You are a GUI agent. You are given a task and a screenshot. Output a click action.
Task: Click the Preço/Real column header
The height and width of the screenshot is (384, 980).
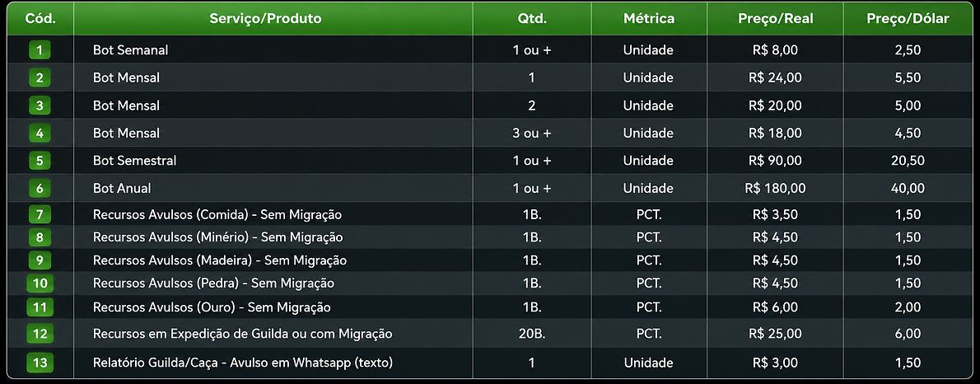pyautogui.click(x=776, y=19)
